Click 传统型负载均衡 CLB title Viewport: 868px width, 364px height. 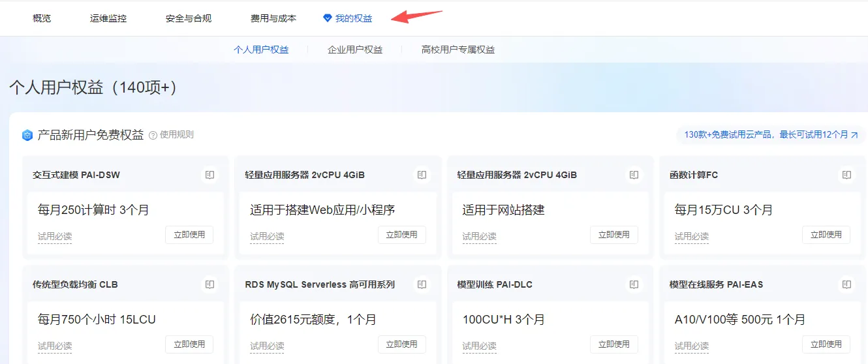[x=75, y=284]
